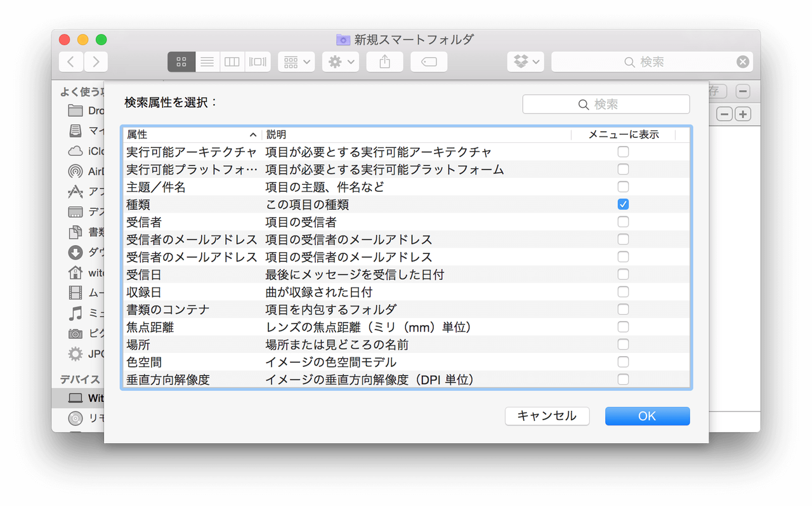812x506 pixels.
Task: Add a search rule with the plus button
Action: (743, 114)
